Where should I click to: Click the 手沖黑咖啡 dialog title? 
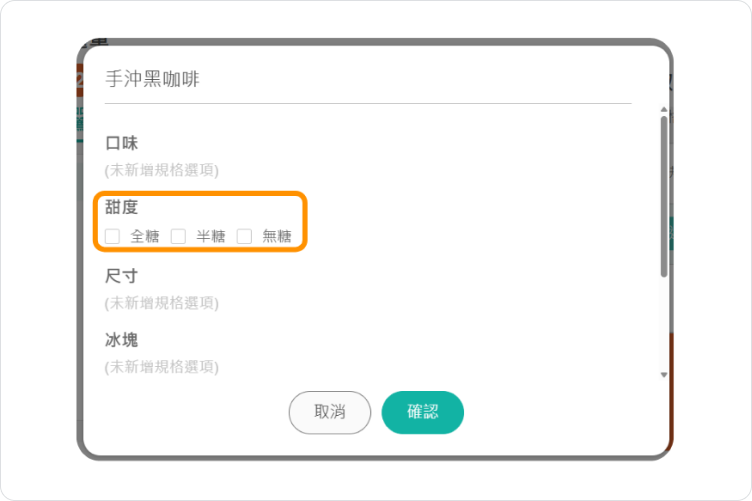(x=153, y=79)
